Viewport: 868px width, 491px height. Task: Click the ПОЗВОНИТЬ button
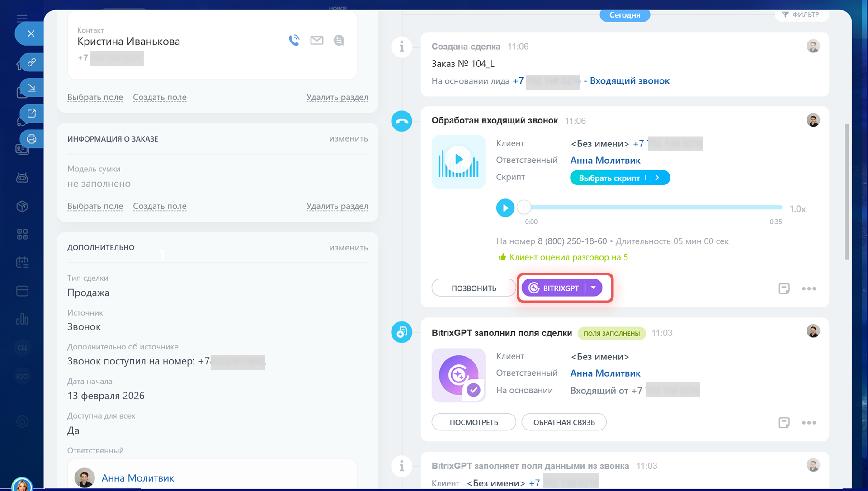coord(473,288)
